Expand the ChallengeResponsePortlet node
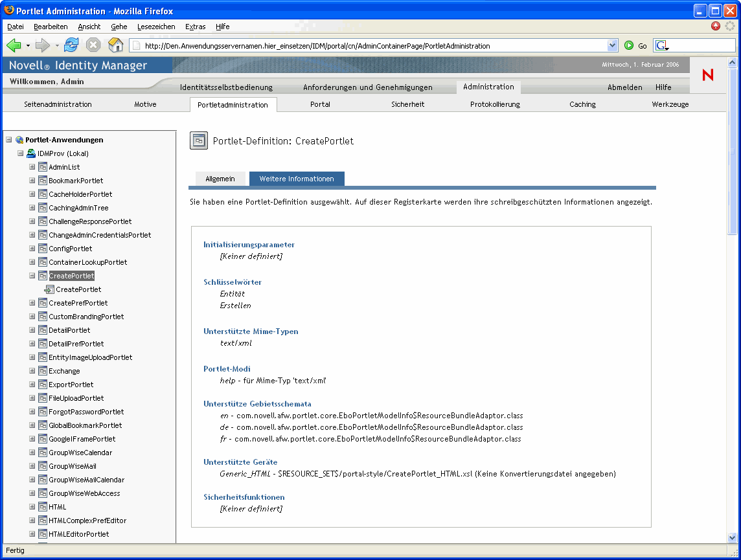741x560 pixels. (32, 221)
